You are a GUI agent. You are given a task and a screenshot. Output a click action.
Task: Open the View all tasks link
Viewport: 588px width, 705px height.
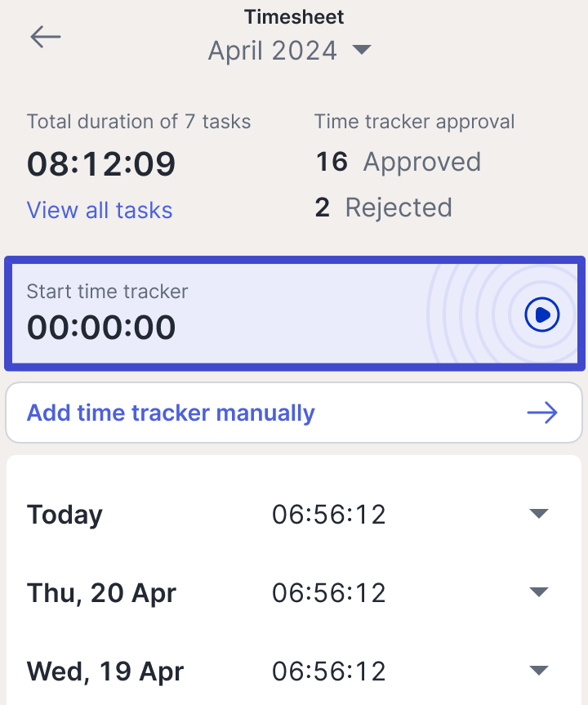point(100,210)
